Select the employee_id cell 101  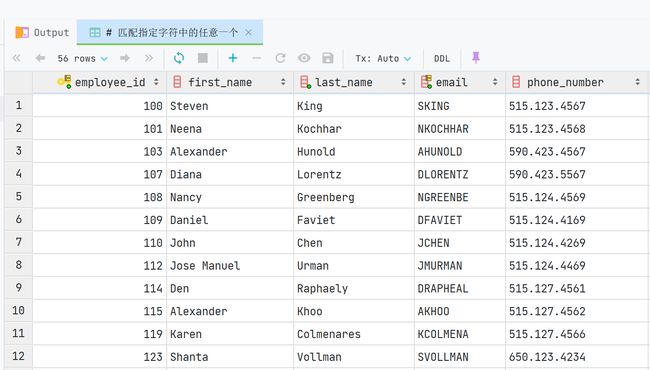click(99, 128)
